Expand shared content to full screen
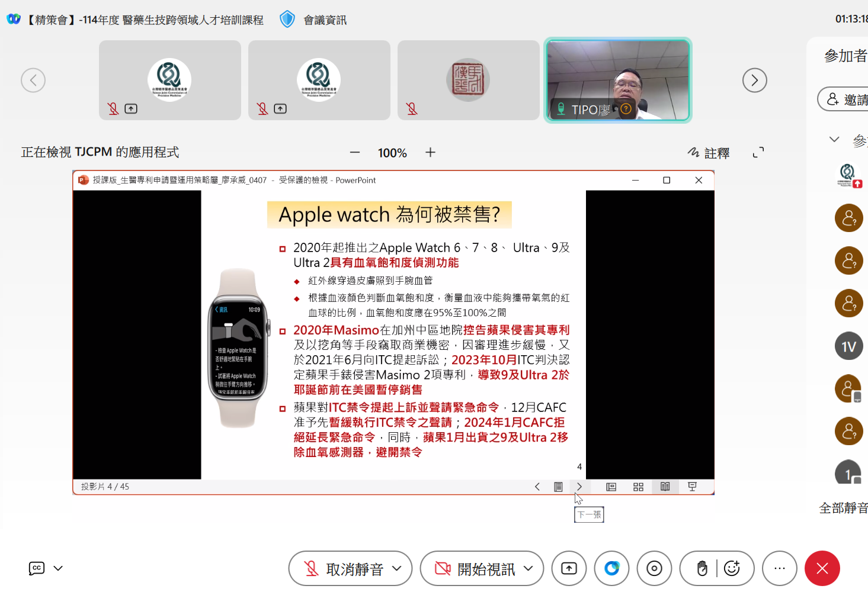 point(758,152)
